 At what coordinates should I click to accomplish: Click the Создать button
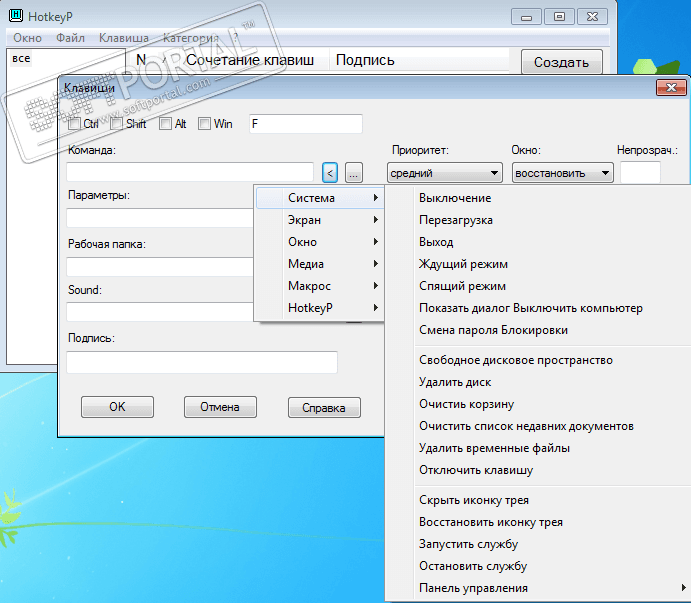(561, 62)
